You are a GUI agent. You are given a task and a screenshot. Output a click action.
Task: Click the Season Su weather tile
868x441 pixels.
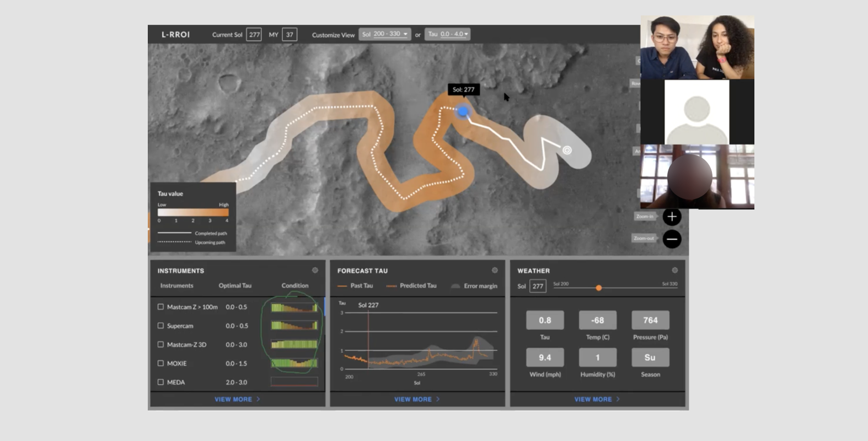tap(650, 357)
